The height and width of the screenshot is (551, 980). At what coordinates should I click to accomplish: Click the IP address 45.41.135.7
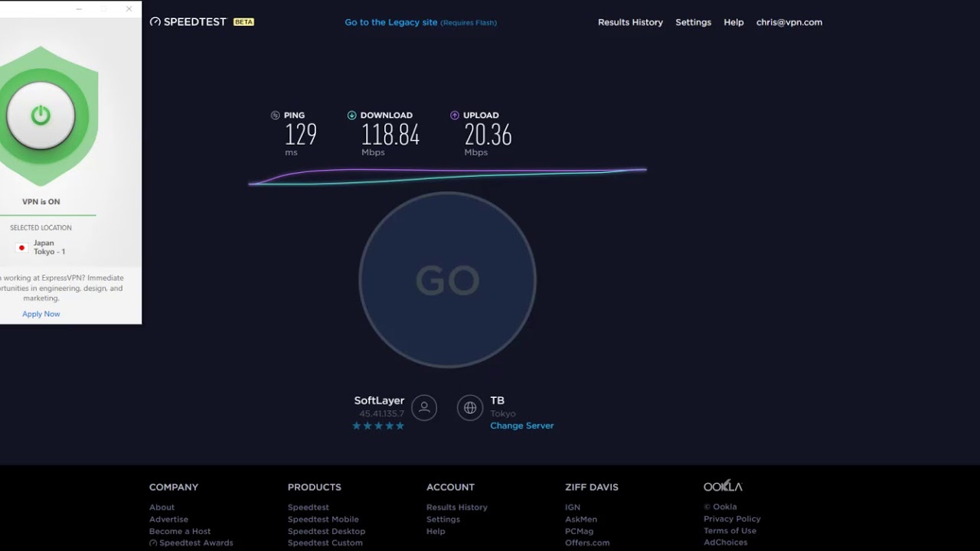[x=381, y=414]
